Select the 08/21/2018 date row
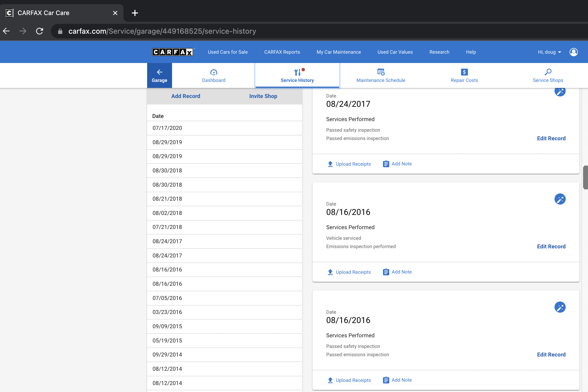 (224, 199)
